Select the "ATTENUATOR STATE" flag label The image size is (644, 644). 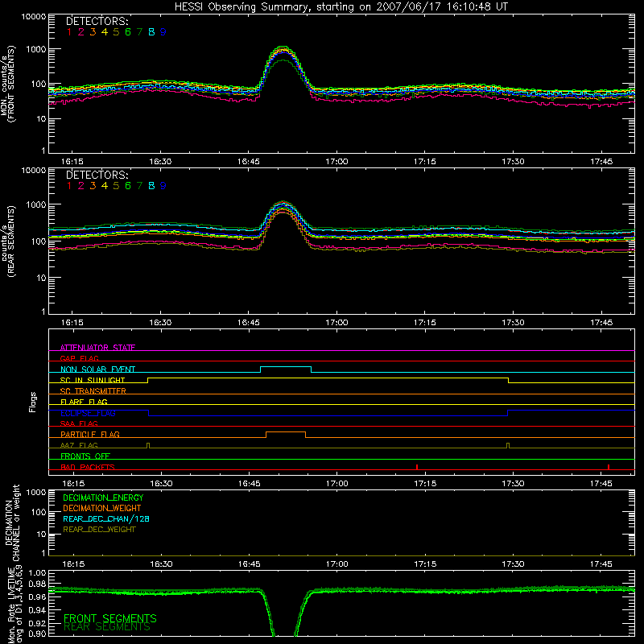97,348
